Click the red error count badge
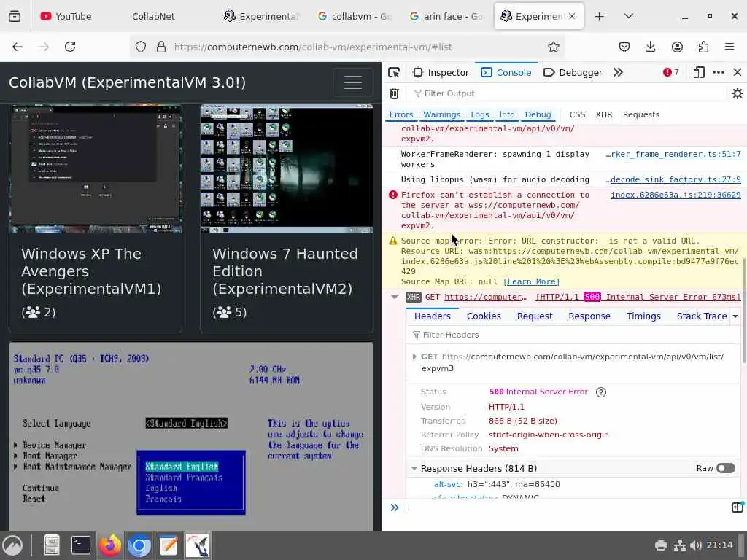Viewport: 747px width, 560px height. click(671, 72)
